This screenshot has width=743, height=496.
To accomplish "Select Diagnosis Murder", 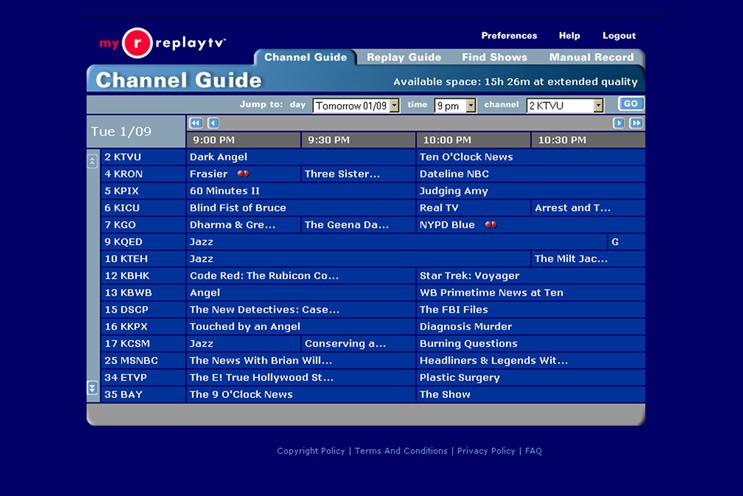I will (x=531, y=326).
